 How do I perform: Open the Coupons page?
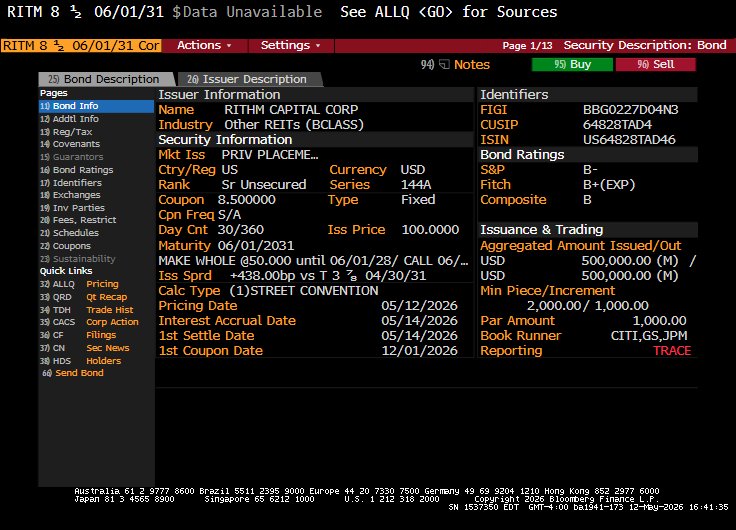[65, 246]
